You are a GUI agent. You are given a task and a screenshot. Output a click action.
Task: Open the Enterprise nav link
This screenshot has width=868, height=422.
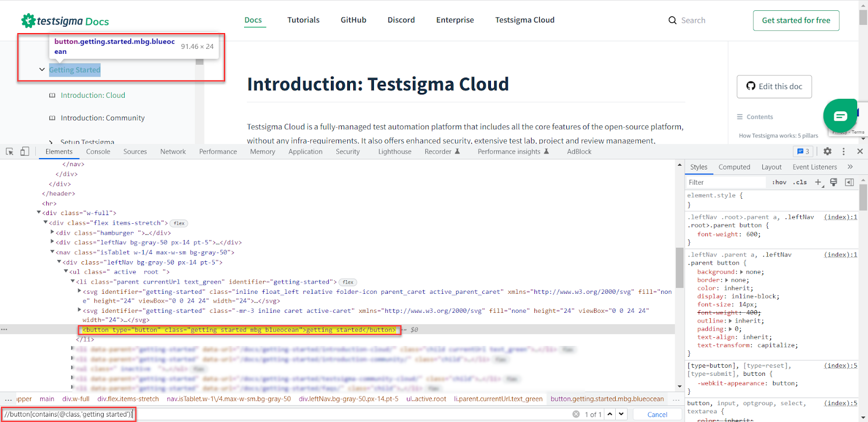point(455,20)
